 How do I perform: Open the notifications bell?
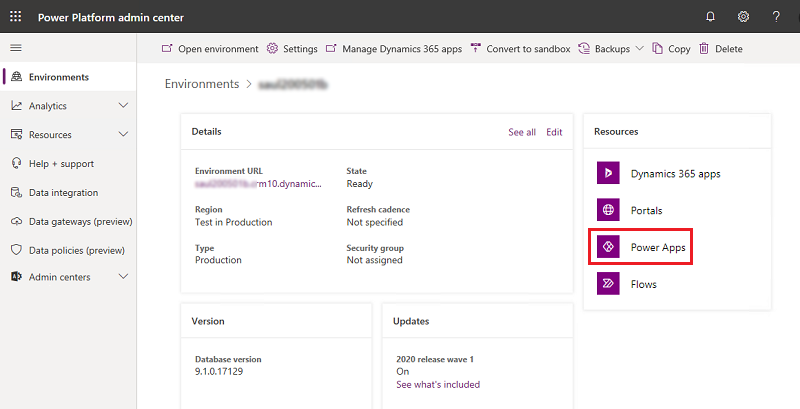[710, 17]
